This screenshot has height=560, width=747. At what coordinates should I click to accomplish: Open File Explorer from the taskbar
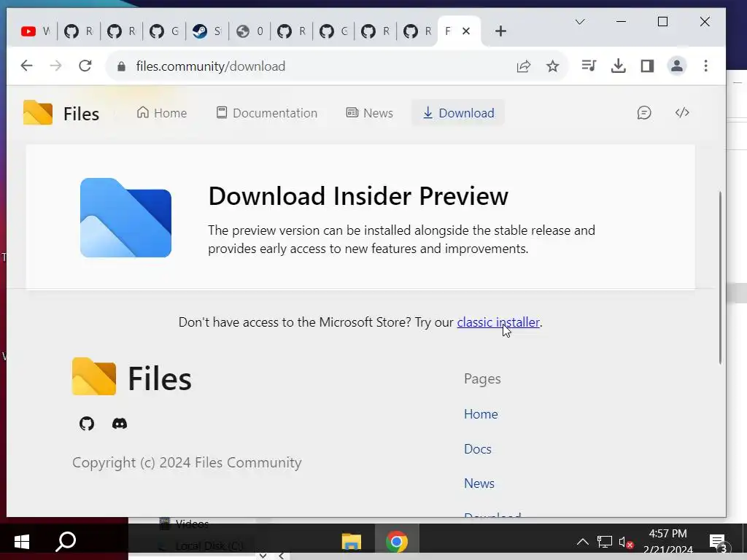pyautogui.click(x=352, y=542)
